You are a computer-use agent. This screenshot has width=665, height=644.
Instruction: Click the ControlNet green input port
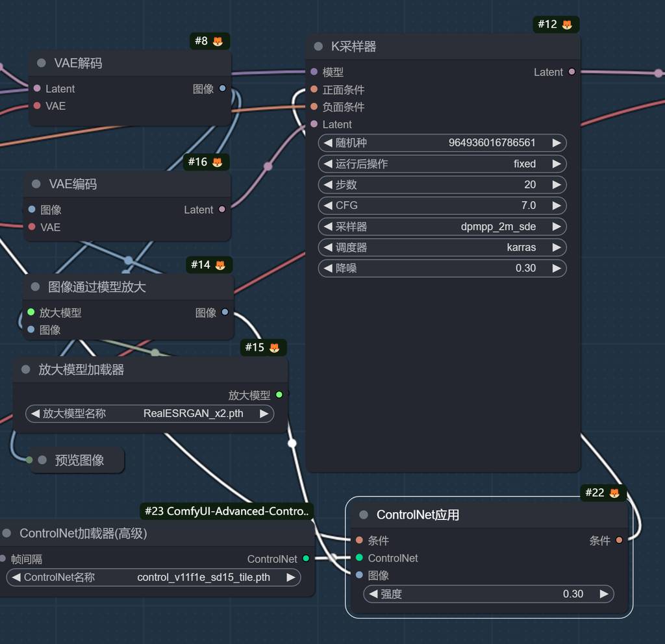[359, 558]
